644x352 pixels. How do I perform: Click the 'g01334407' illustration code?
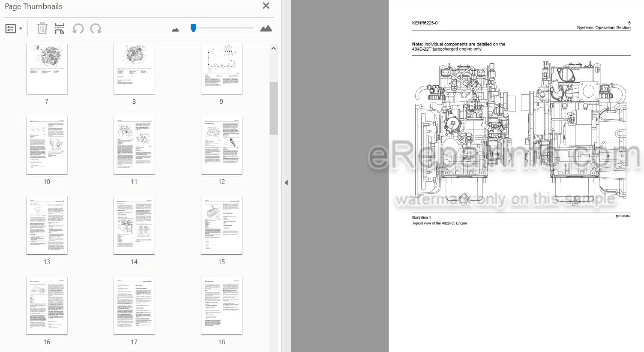point(623,216)
